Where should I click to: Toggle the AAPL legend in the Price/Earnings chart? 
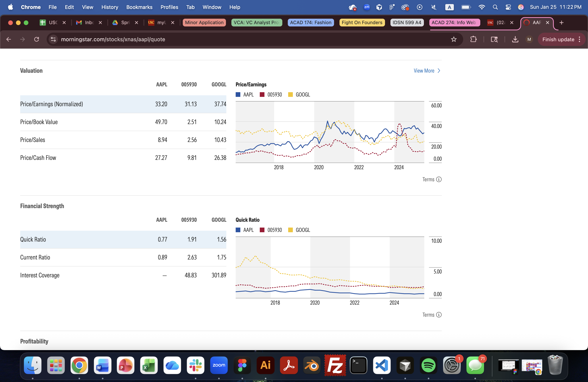[x=248, y=95]
